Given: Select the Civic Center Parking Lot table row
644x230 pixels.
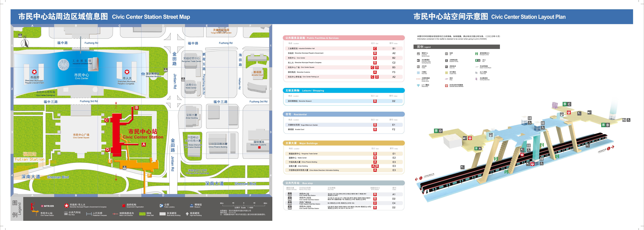Looking at the screenshot, I should coord(344,77).
